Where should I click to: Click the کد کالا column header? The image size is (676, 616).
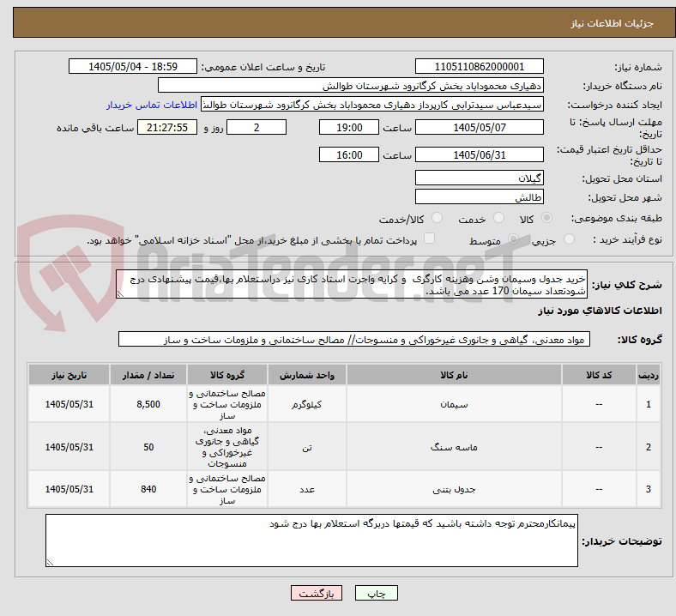coord(599,375)
